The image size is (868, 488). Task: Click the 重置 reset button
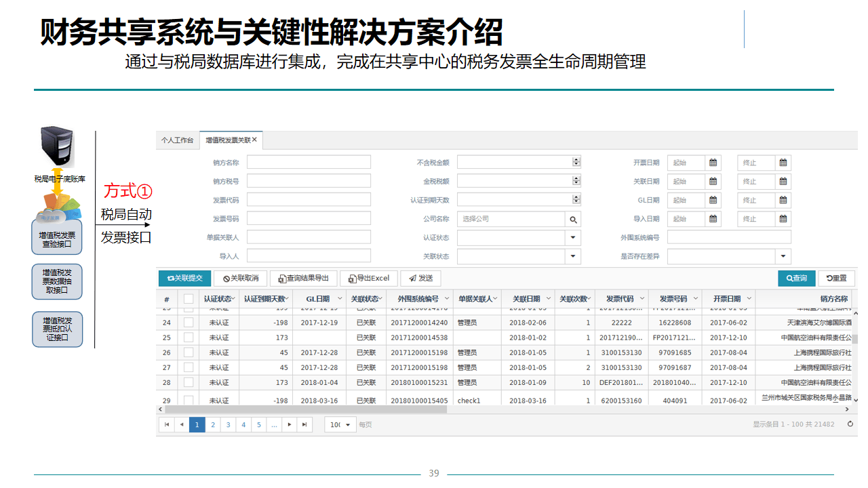[x=836, y=278]
